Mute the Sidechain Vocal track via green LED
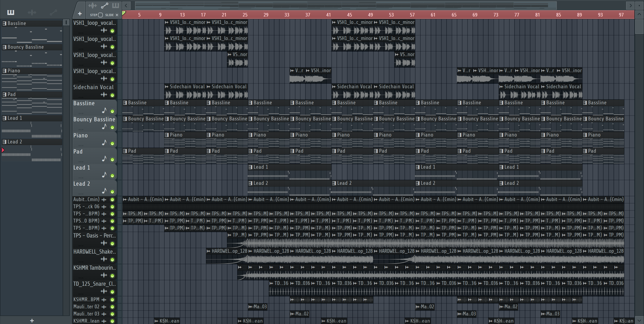644x324 pixels. coord(112,95)
